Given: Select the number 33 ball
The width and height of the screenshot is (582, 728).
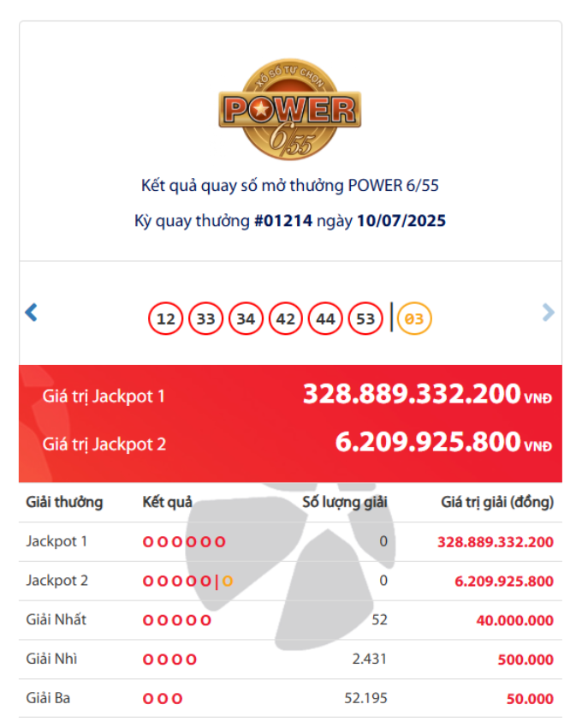Looking at the screenshot, I should click(x=205, y=319).
